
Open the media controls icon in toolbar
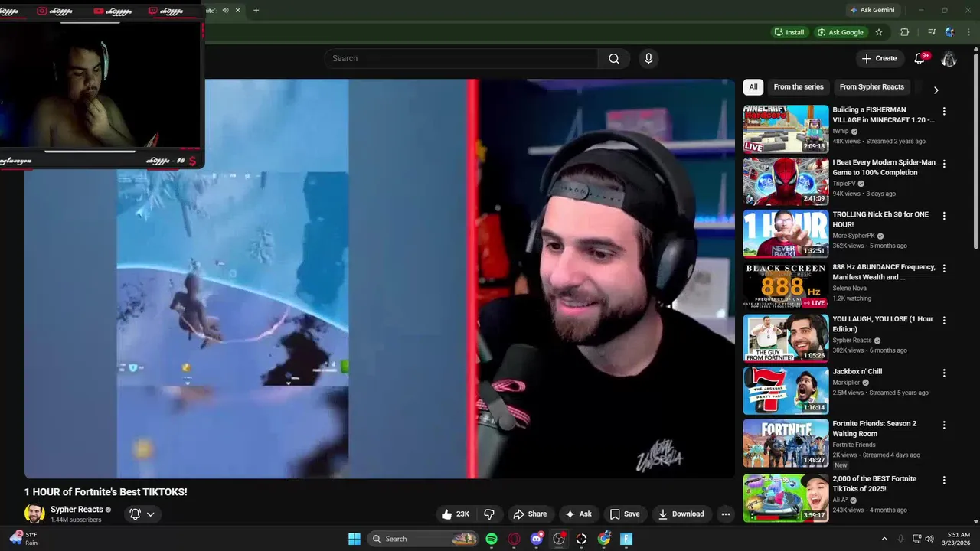932,32
